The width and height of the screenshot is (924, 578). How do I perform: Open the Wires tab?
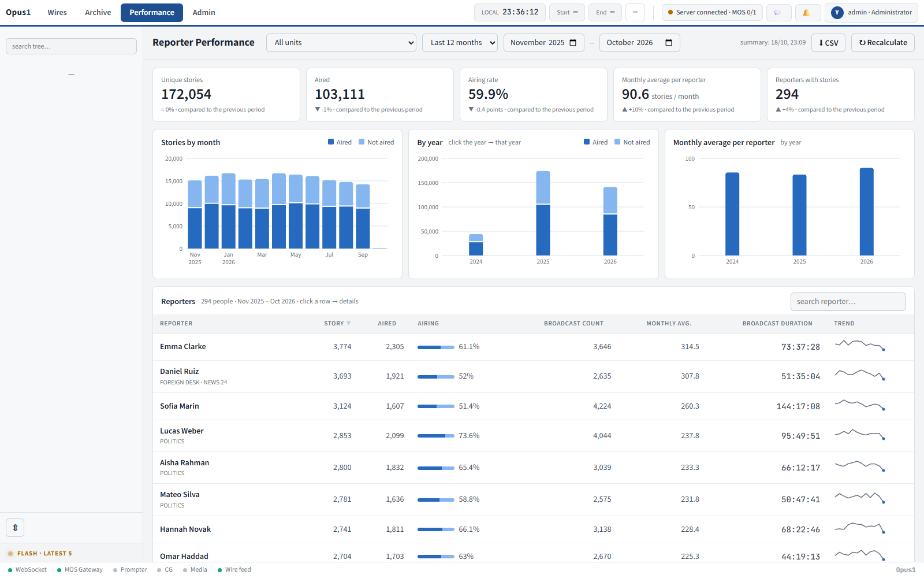point(57,12)
